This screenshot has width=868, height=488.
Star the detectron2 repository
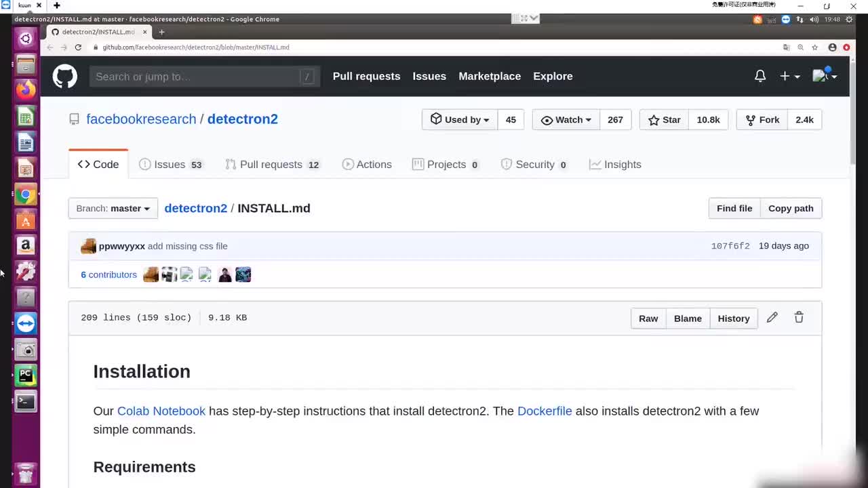pyautogui.click(x=665, y=120)
